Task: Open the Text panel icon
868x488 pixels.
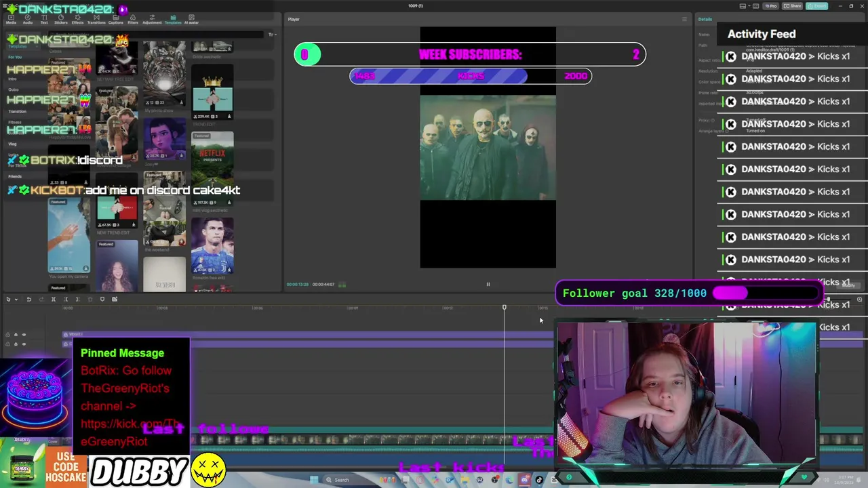Action: pos(44,18)
